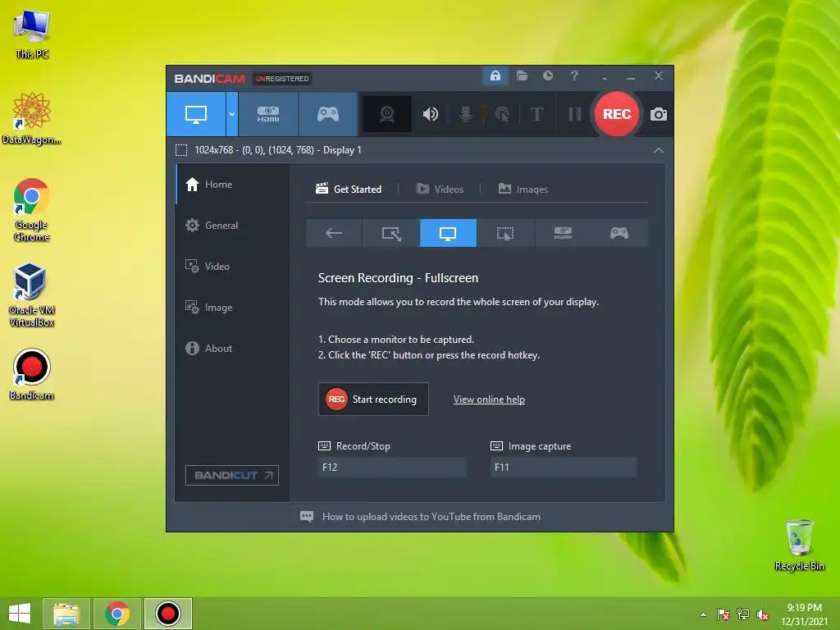Show hidden tray icons arrow

pyautogui.click(x=703, y=614)
